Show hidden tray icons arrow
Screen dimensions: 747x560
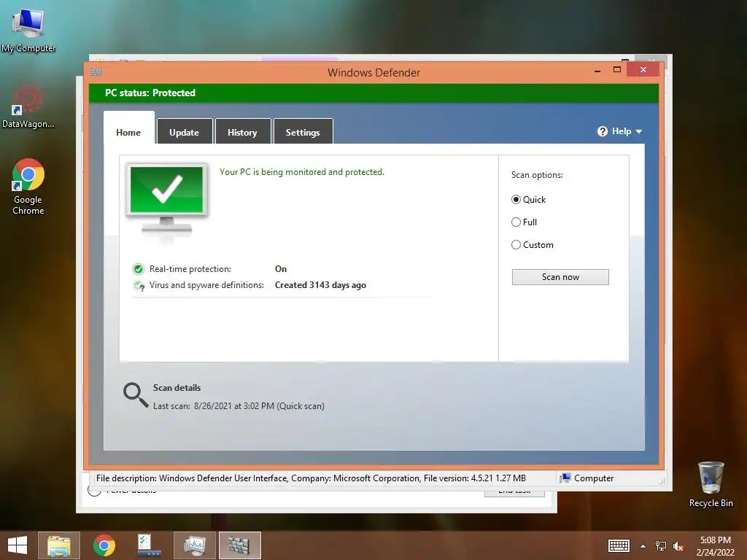tap(643, 546)
